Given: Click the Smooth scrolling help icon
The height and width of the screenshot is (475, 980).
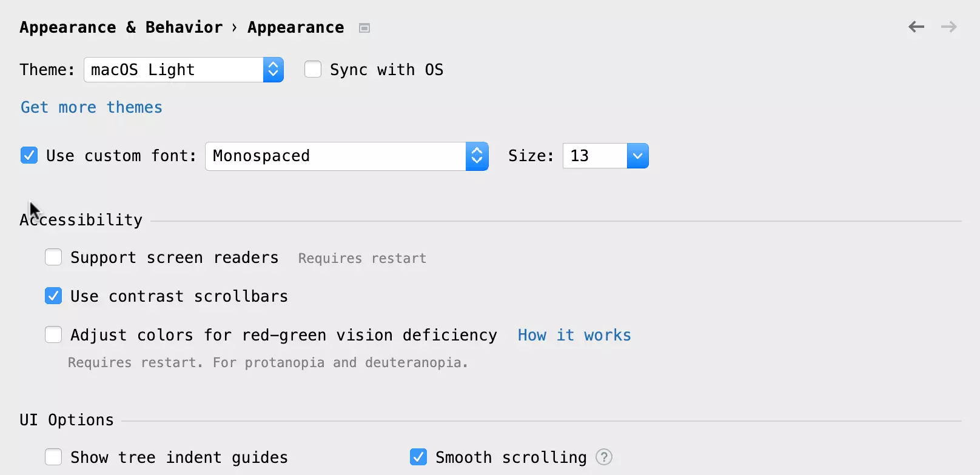Looking at the screenshot, I should point(604,457).
